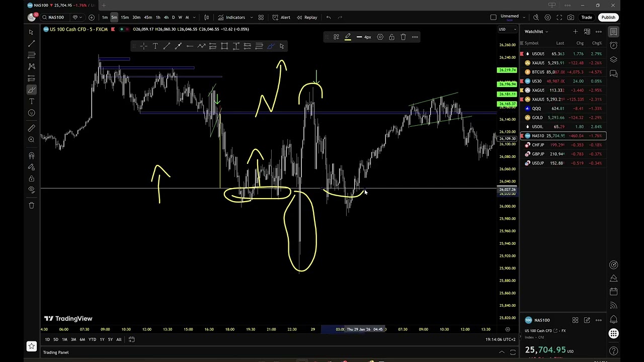Expand the Watchlist name dropdown
The height and width of the screenshot is (362, 644).
(536, 31)
